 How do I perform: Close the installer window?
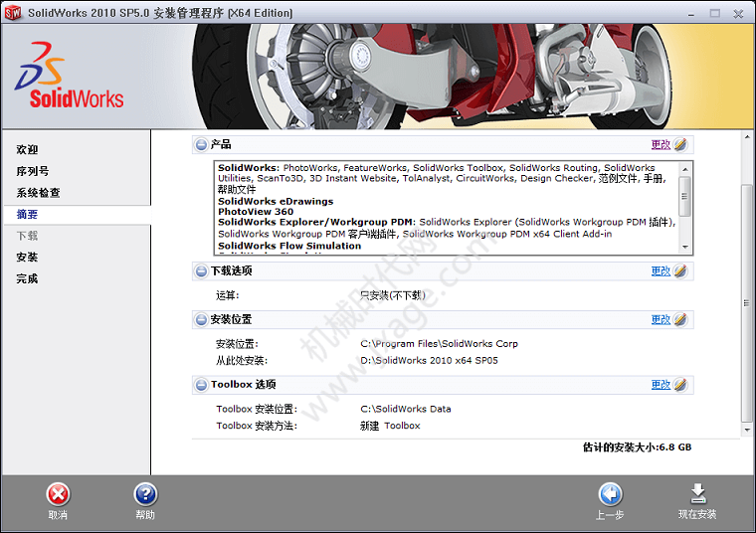(738, 14)
